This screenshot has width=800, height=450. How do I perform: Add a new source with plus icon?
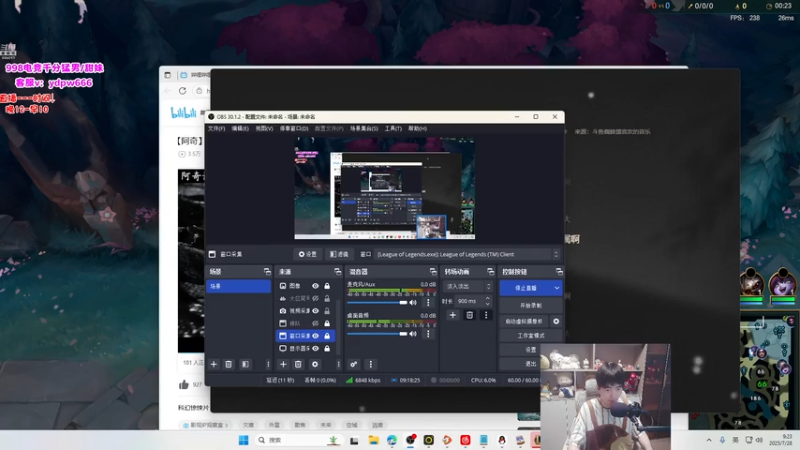[x=283, y=364]
